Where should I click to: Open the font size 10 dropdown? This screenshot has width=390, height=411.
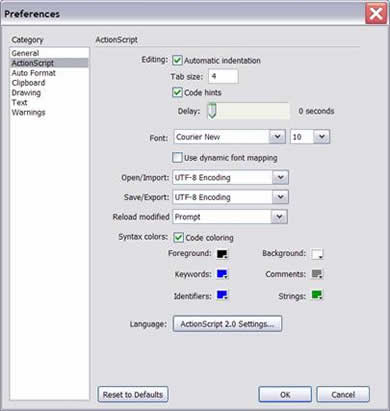(x=310, y=137)
